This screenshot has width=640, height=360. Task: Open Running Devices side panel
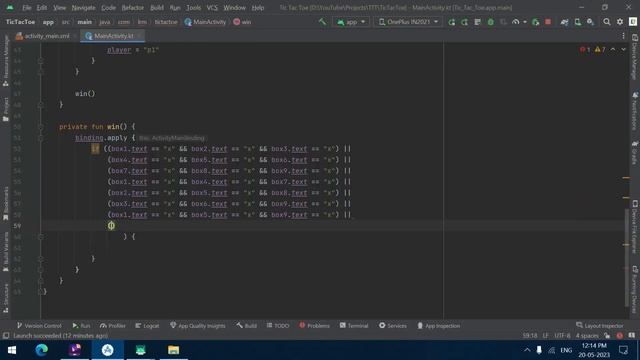pos(635,289)
